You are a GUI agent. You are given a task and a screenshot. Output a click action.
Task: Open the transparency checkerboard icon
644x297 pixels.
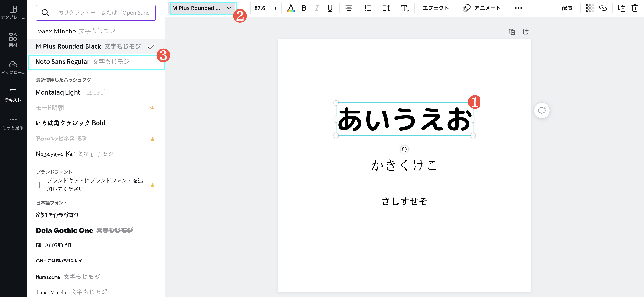[x=590, y=8]
